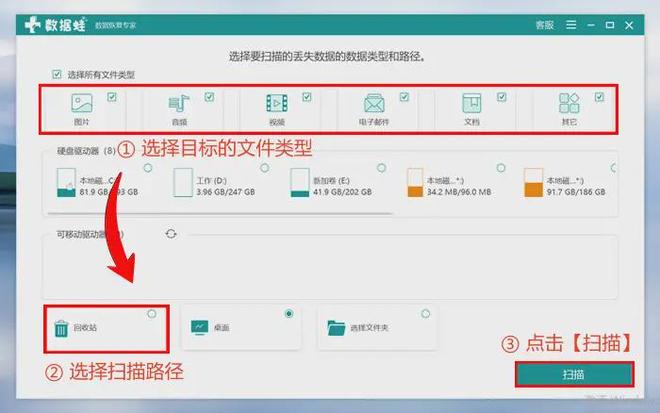This screenshot has width=660, height=413.
Task: Click the 91.7 GB/186 GB size text
Action: (x=576, y=192)
